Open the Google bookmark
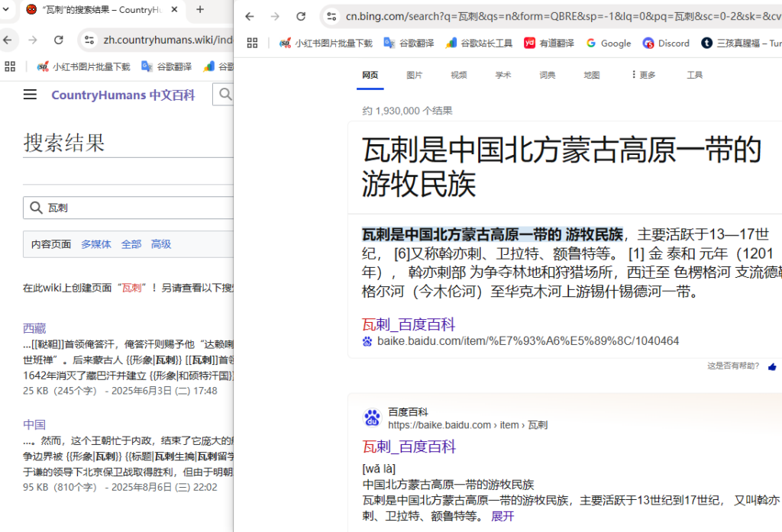 tap(608, 43)
